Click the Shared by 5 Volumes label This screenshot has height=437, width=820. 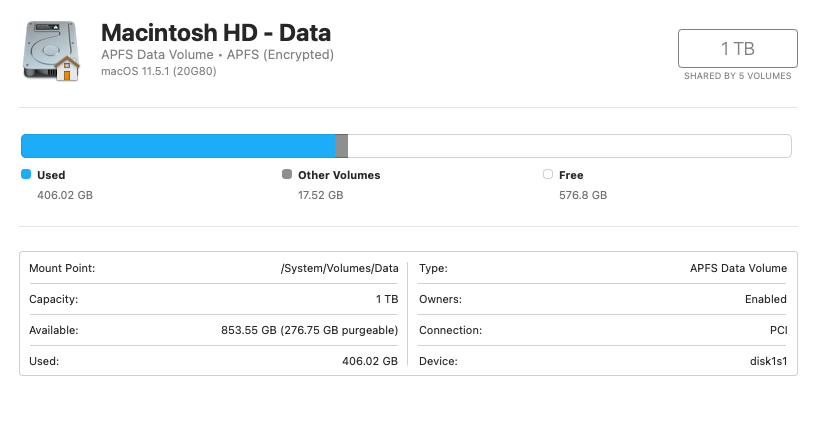737,76
